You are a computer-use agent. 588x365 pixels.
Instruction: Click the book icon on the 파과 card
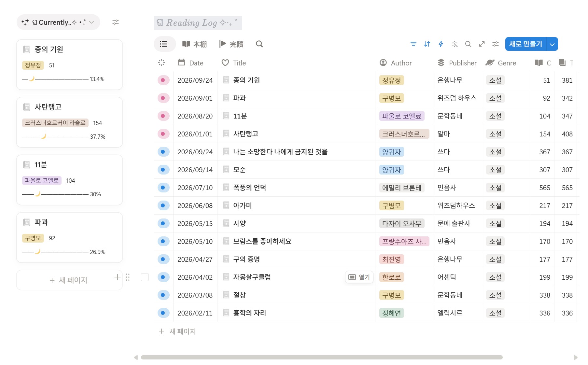[26, 222]
